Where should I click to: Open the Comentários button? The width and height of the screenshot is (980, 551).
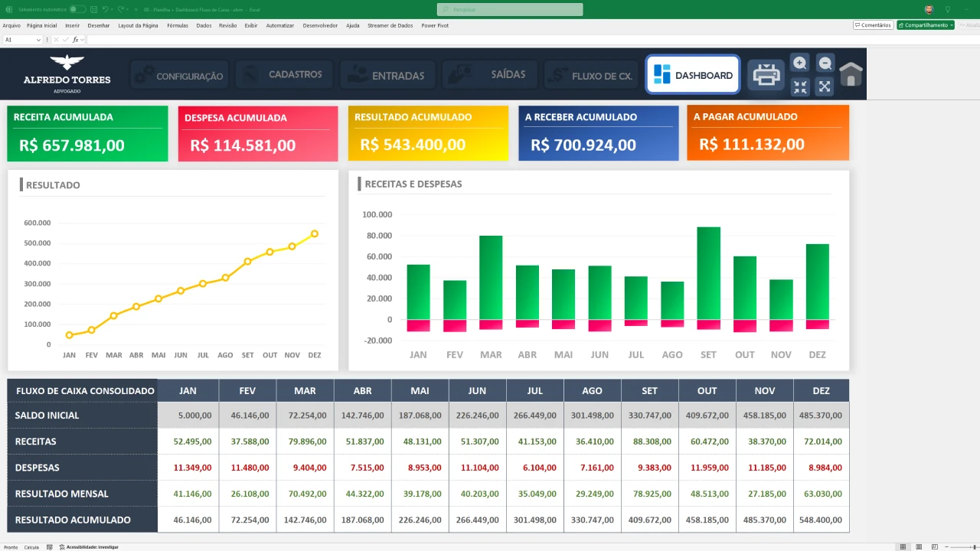873,25
